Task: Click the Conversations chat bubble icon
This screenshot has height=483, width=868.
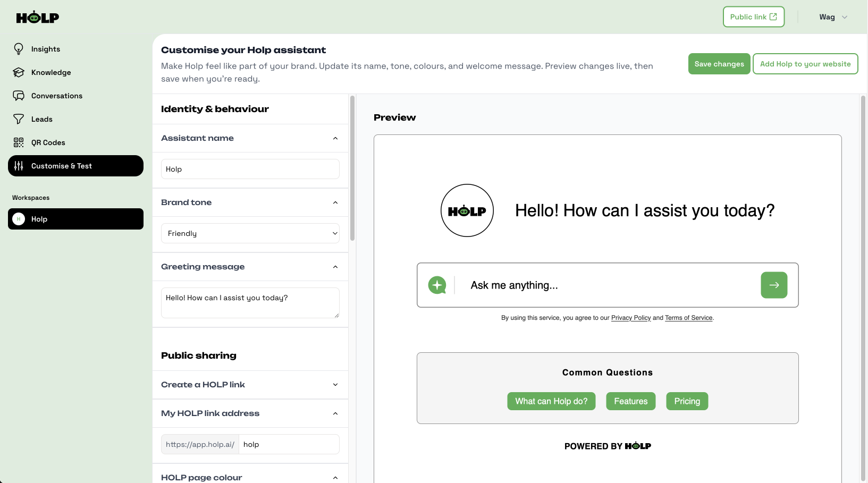Action: (x=19, y=96)
